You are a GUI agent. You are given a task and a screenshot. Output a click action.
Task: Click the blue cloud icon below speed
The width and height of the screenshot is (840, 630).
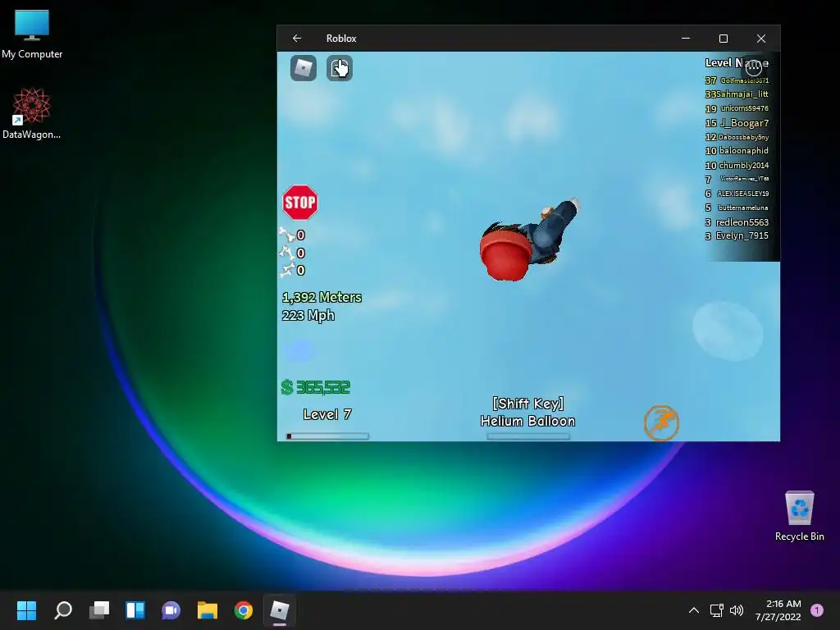tap(300, 350)
